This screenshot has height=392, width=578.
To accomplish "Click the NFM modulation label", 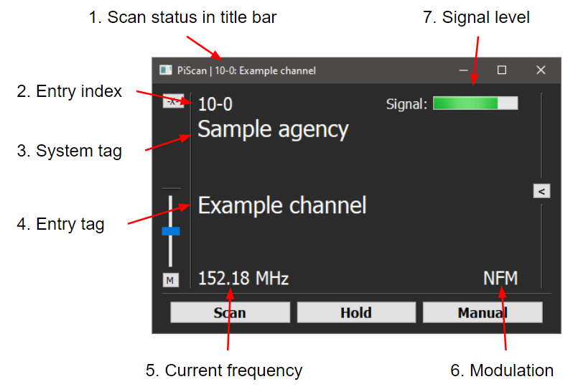I will point(500,279).
